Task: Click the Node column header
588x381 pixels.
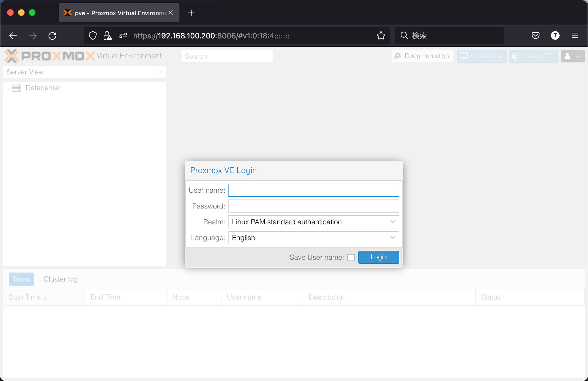Action: click(194, 297)
